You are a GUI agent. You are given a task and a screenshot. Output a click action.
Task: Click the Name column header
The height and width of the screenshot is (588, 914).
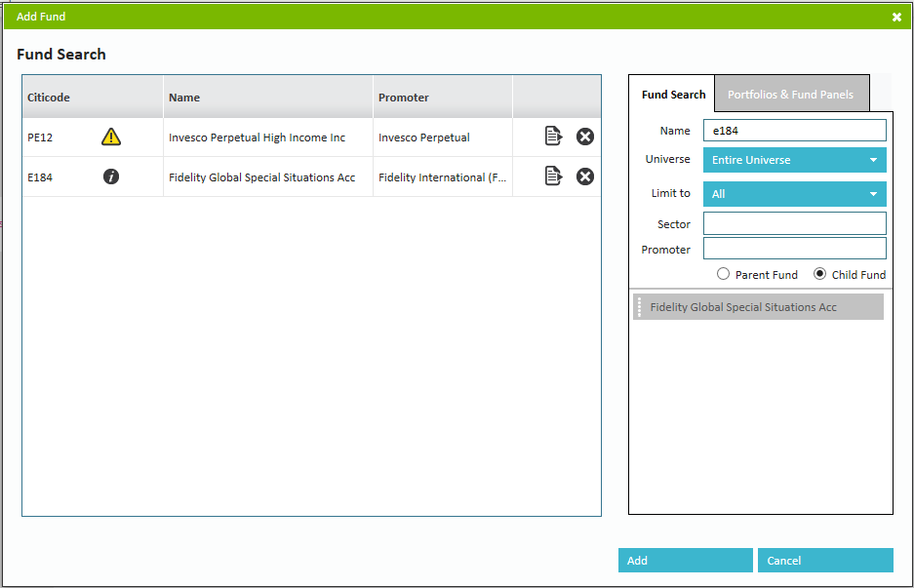coord(268,98)
